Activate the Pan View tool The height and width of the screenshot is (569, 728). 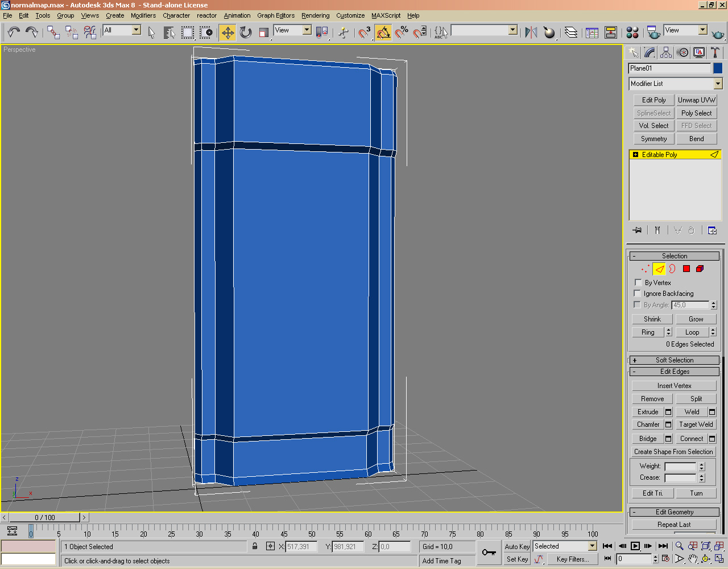[x=693, y=558]
